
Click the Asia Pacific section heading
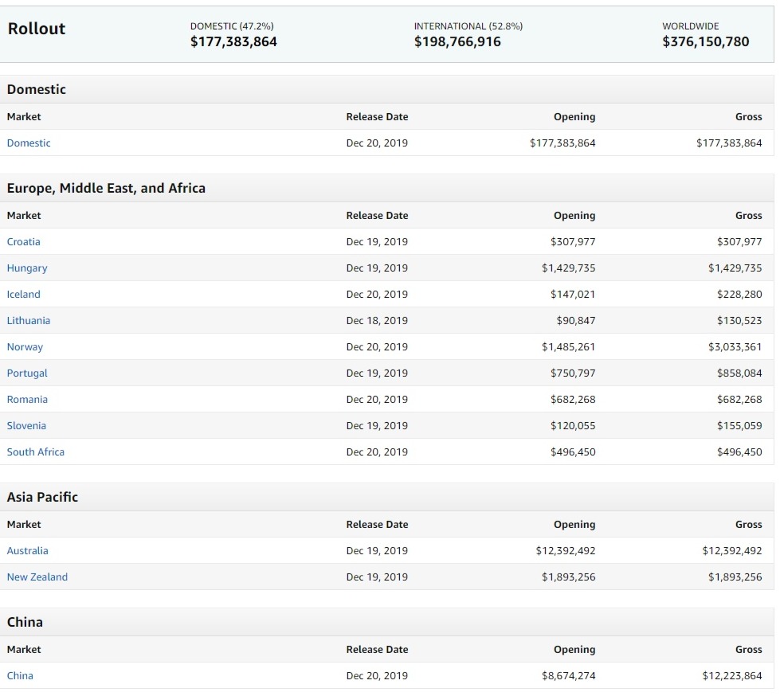(x=42, y=497)
